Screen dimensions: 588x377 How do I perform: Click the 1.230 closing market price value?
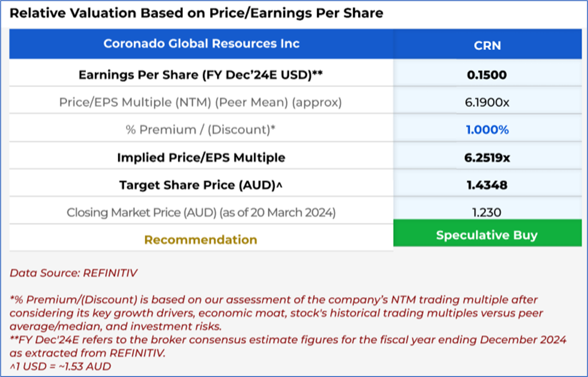click(487, 212)
